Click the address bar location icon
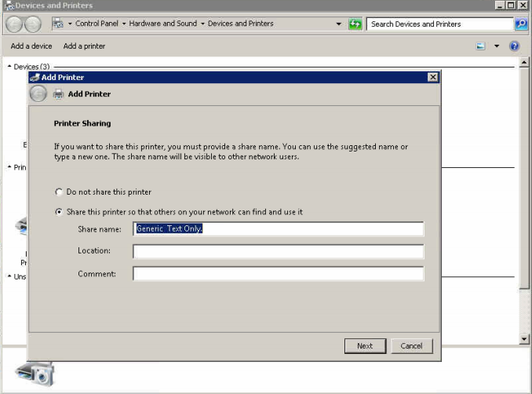 58,24
